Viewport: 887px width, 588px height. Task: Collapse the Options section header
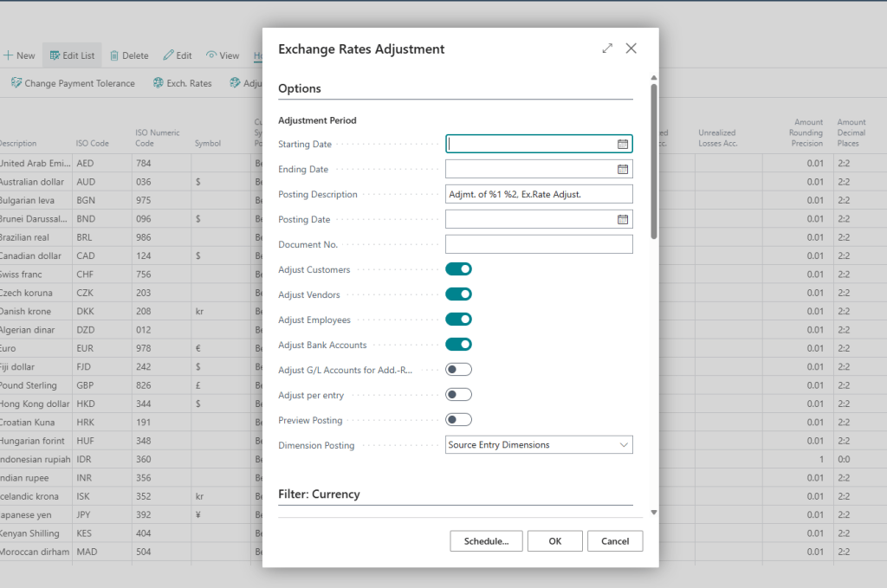[x=299, y=89]
